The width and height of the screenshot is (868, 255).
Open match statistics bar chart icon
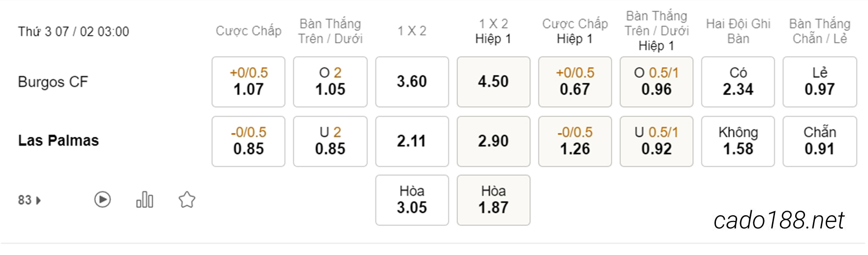tap(145, 199)
